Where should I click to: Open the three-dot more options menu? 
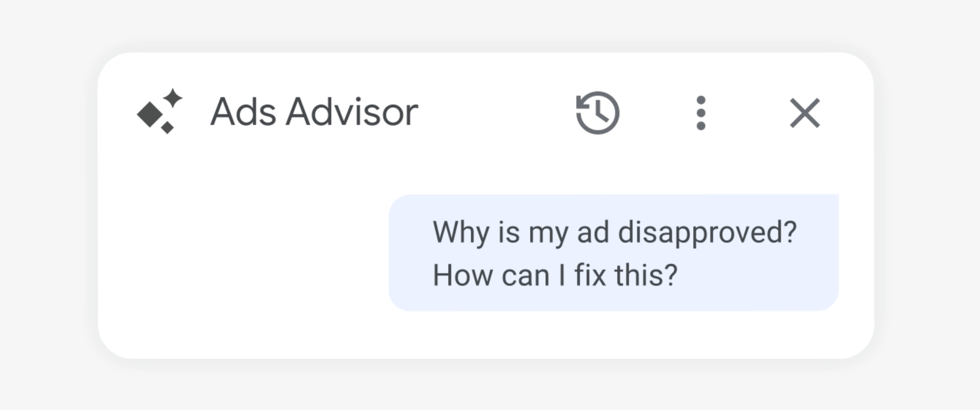click(701, 113)
